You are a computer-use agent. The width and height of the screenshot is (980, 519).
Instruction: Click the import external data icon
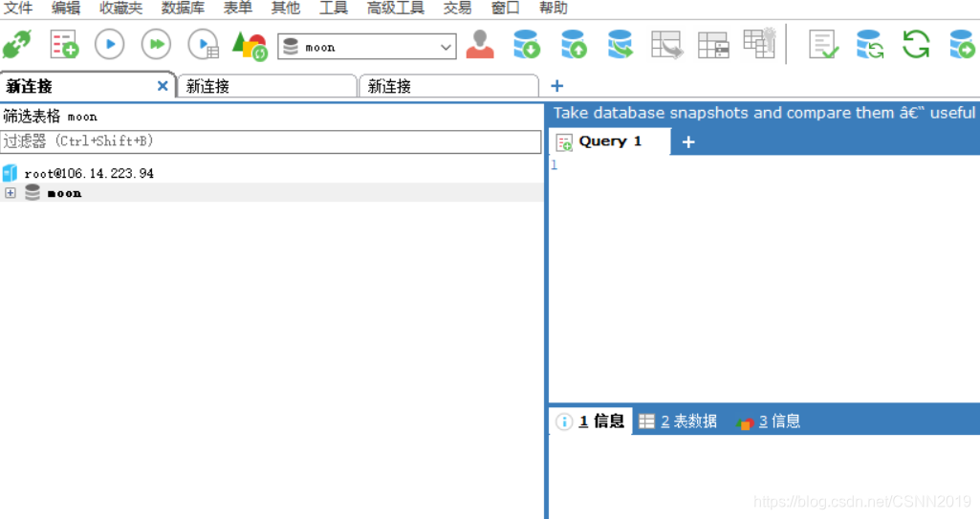point(526,44)
